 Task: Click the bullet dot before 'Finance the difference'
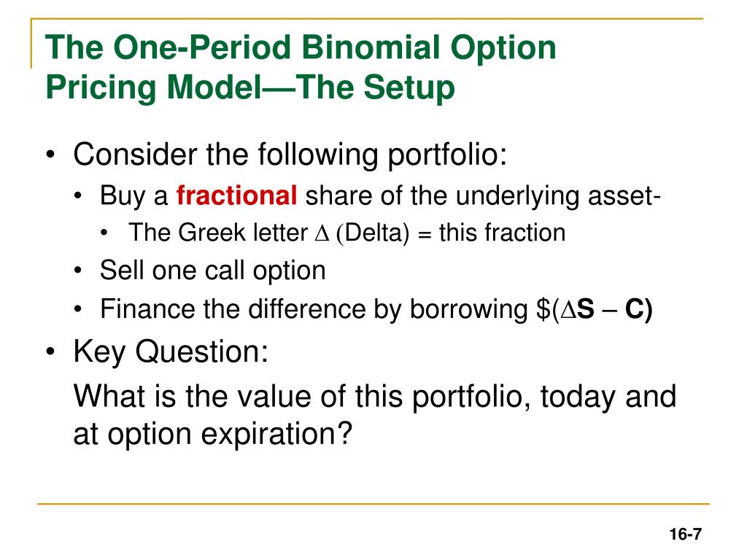point(78,309)
